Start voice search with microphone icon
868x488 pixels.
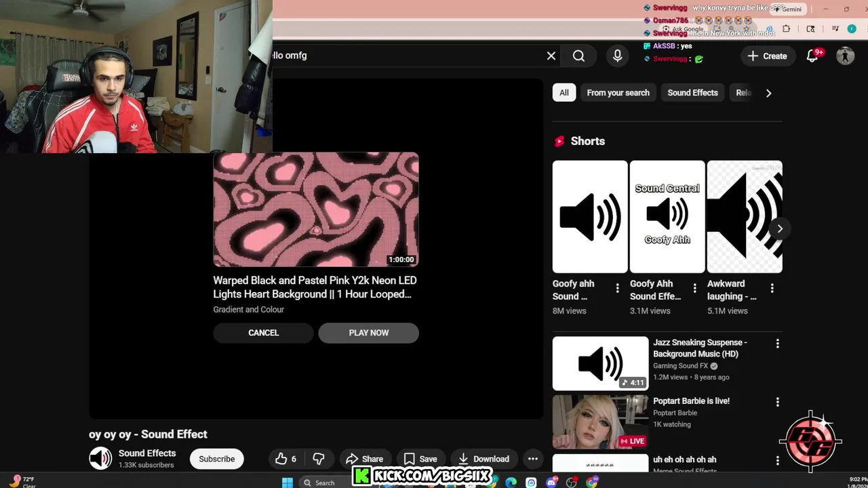coord(617,56)
